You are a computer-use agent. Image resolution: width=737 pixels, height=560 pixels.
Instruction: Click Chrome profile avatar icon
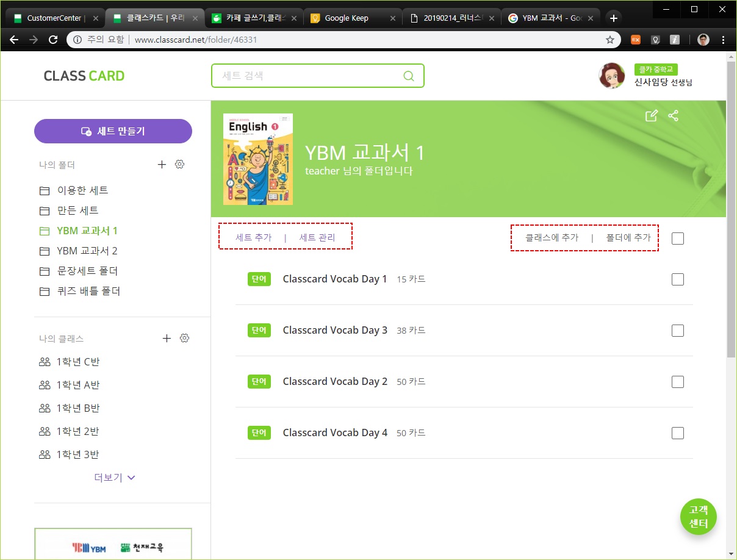pos(703,40)
